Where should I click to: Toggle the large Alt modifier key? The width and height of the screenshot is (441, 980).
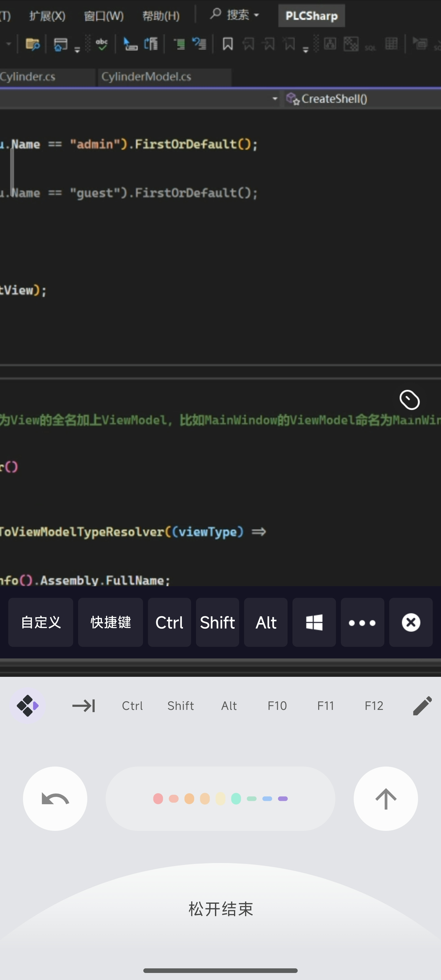click(266, 622)
